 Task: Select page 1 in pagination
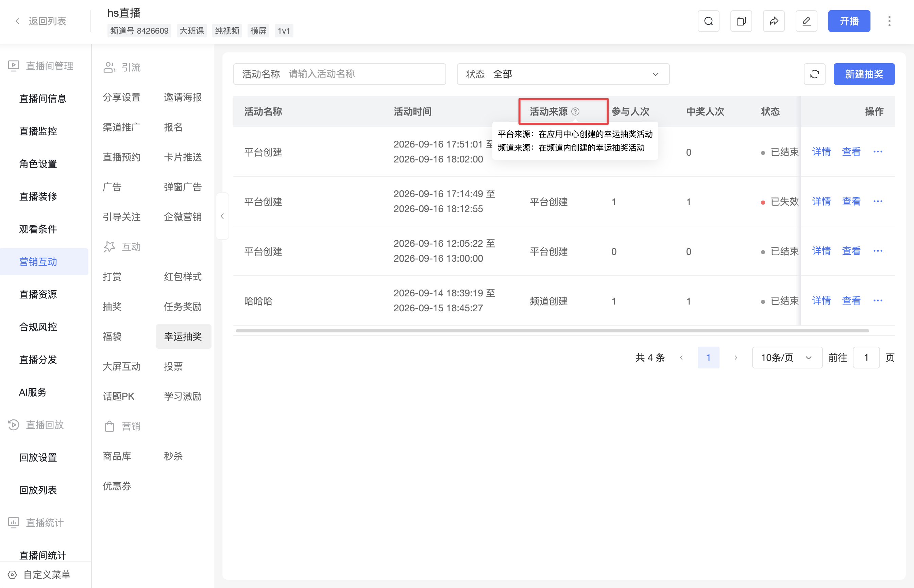pyautogui.click(x=709, y=358)
